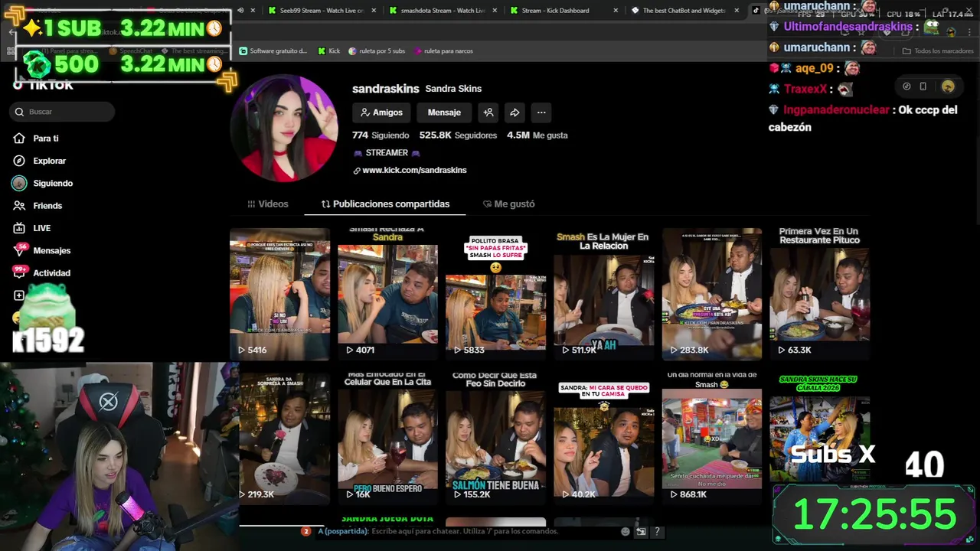Viewport: 980px width, 551px height.
Task: Open the 'Pollito Brasa' video with 5833 views
Action: 495,293
